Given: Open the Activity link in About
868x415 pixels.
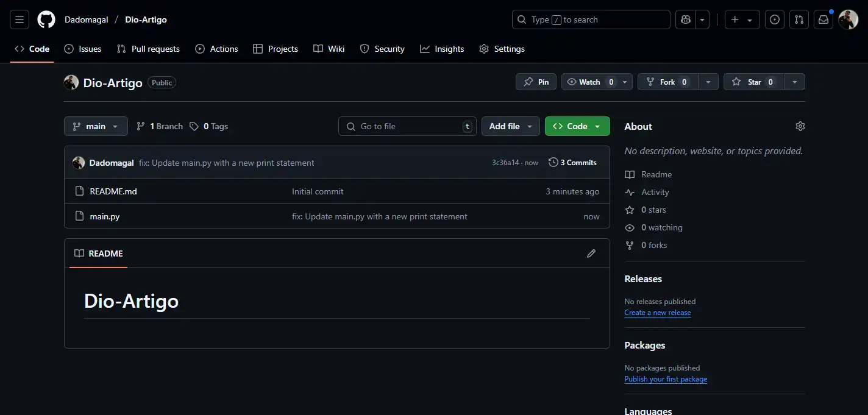Looking at the screenshot, I should coord(647,192).
